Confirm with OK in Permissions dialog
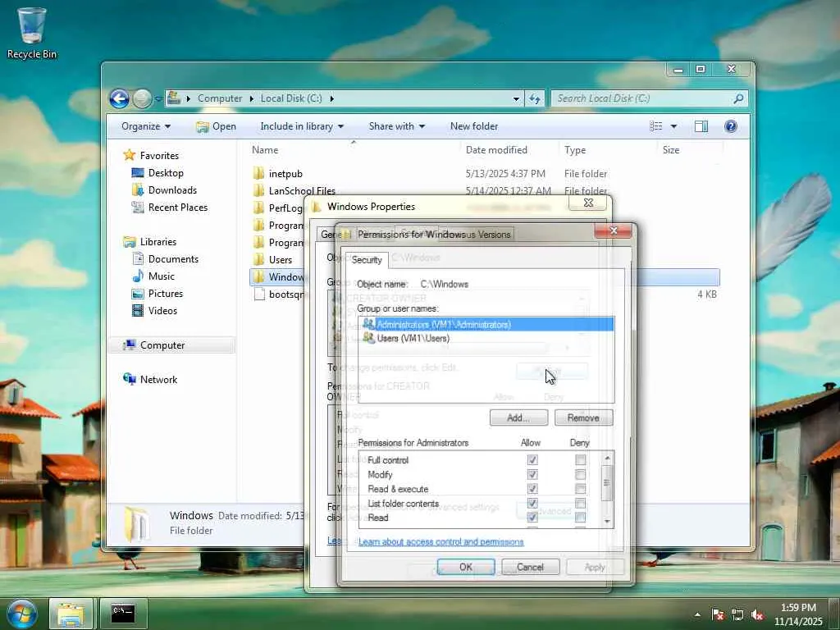The width and height of the screenshot is (840, 630). (x=466, y=567)
